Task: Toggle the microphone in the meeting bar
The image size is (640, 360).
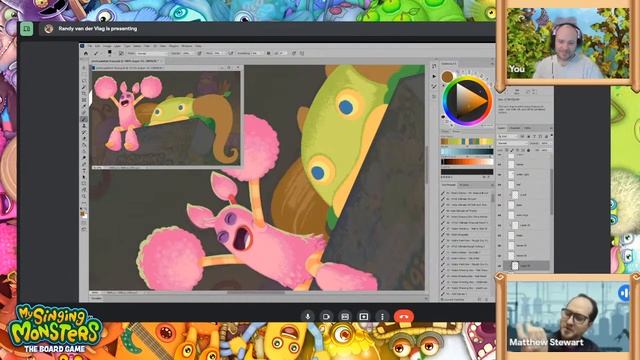Action: point(307,316)
